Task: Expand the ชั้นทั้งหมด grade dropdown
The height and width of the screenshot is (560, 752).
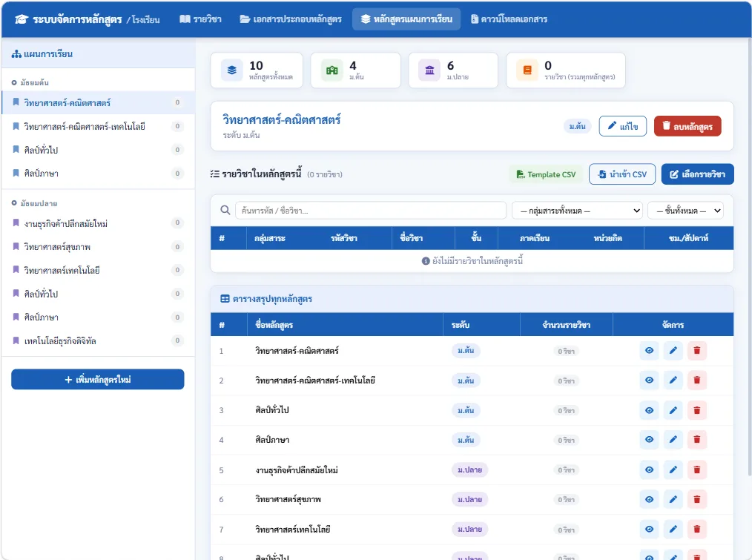Action: pos(686,211)
